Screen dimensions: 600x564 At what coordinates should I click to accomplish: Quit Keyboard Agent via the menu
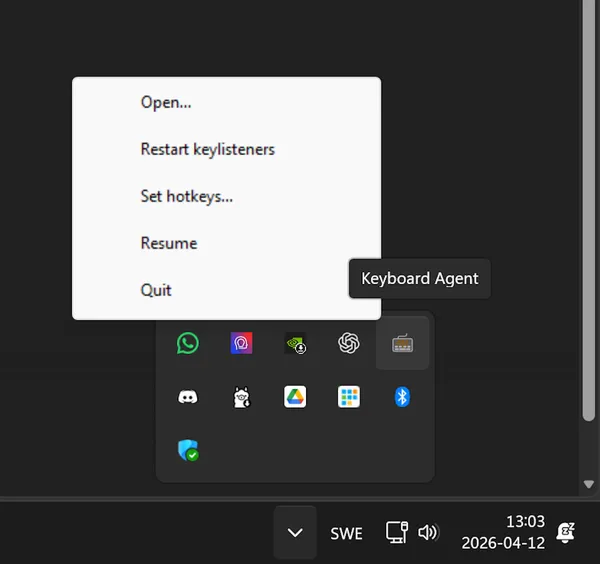226,290
